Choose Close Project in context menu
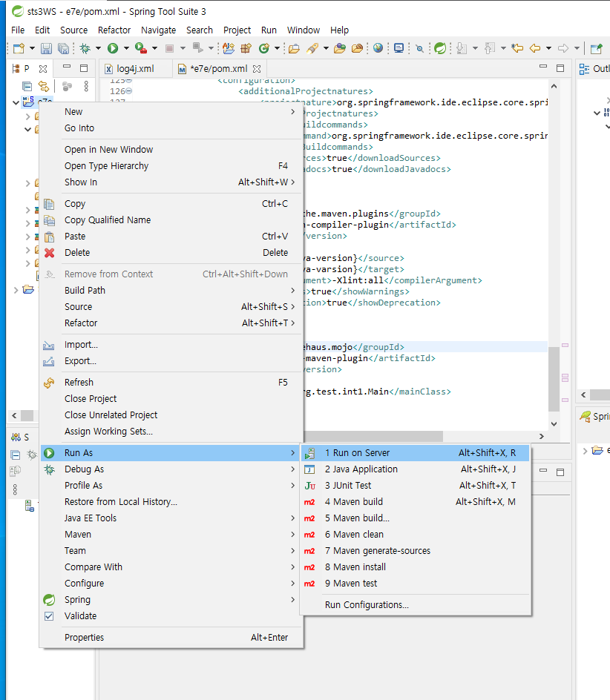 pyautogui.click(x=171, y=399)
